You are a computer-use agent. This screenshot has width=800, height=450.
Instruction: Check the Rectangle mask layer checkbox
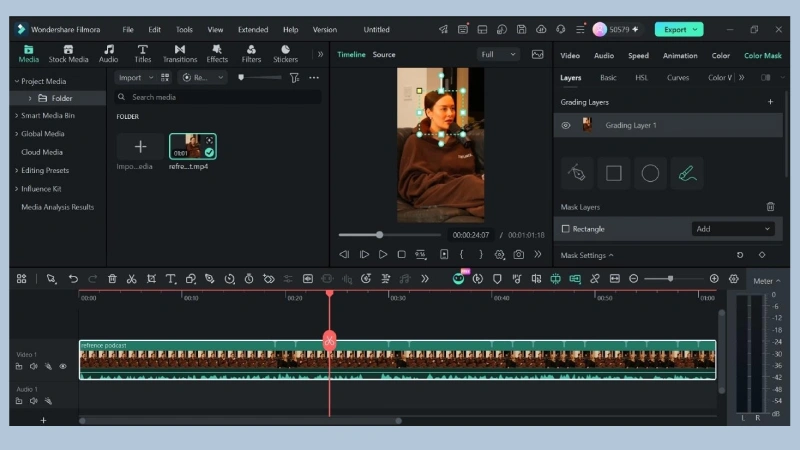565,229
